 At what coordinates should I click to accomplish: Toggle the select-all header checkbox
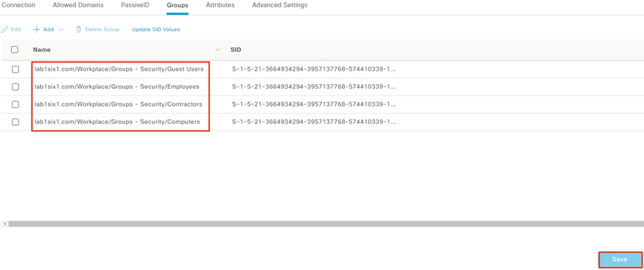pos(15,50)
